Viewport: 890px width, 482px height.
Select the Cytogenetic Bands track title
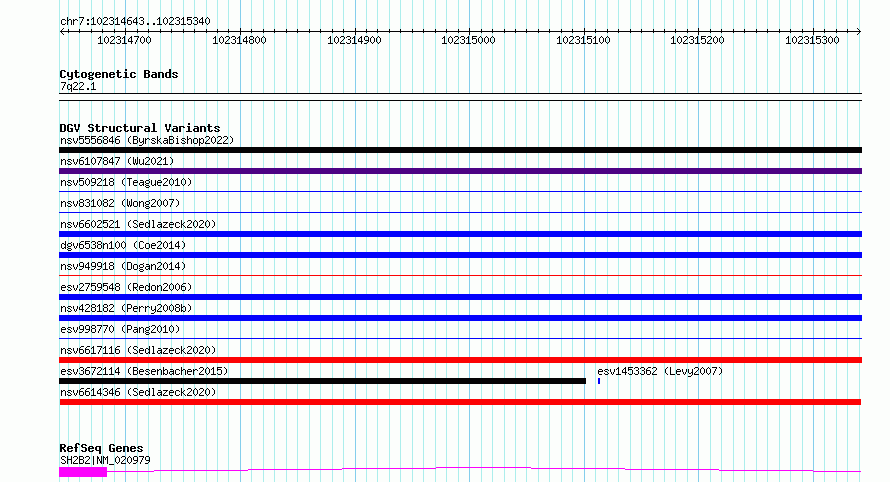coord(119,74)
